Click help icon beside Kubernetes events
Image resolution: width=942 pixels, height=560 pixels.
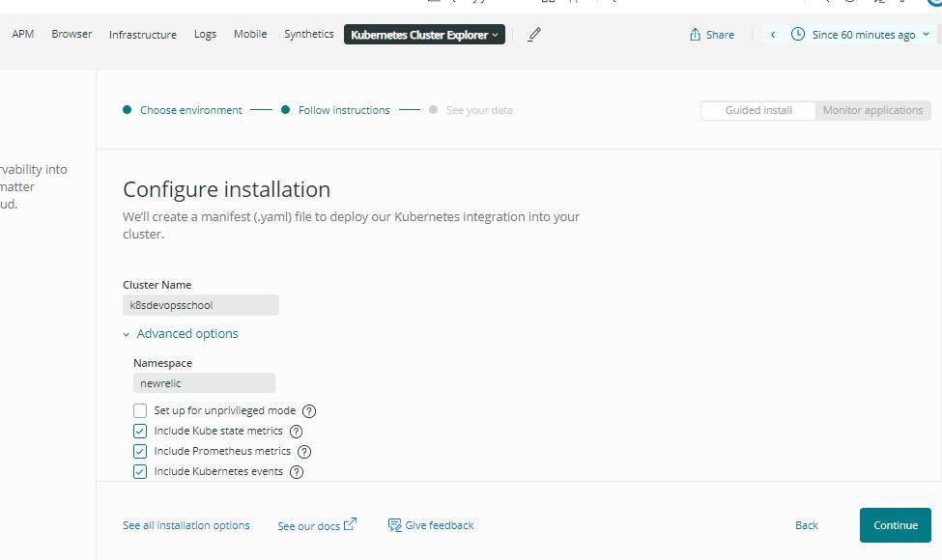click(x=297, y=472)
